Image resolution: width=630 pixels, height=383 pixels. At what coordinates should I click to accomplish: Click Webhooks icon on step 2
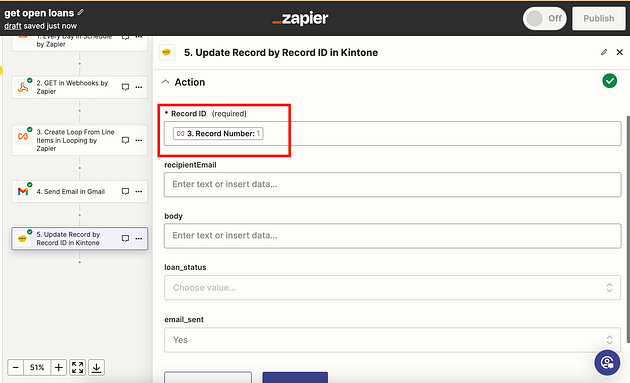coord(23,87)
